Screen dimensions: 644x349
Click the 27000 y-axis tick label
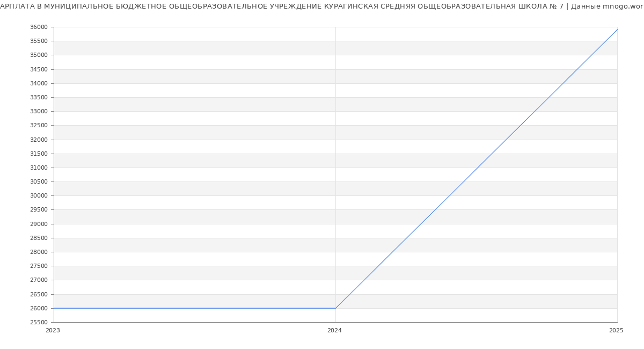(x=39, y=280)
